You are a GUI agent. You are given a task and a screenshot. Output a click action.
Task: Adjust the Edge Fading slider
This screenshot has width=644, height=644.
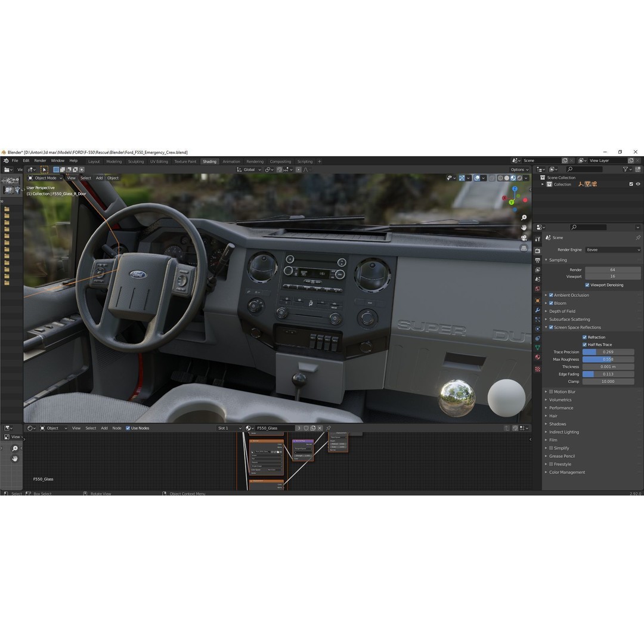[x=608, y=374]
